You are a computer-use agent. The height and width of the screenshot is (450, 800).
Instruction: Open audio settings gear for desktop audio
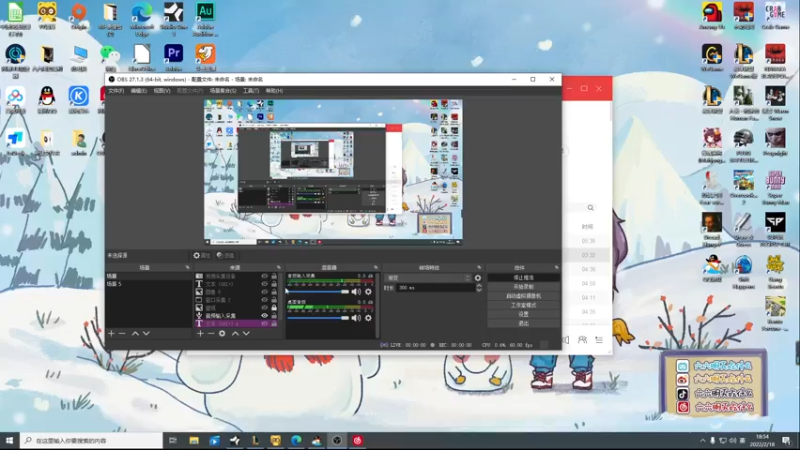tap(368, 318)
